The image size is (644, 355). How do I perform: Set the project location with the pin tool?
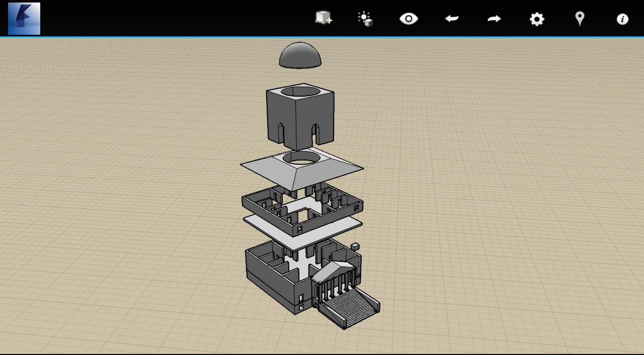click(x=579, y=18)
